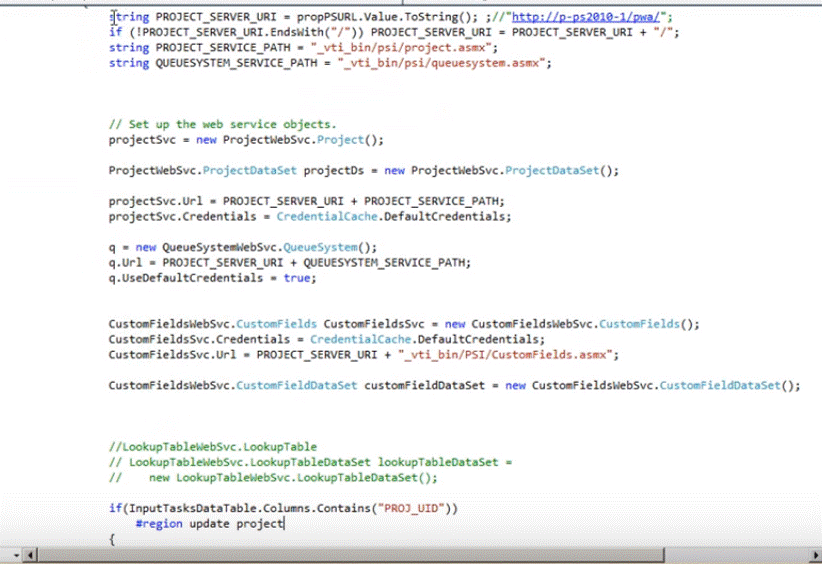Image resolution: width=822 pixels, height=564 pixels.
Task: Click CredentialCache on the projectSvc.Credentials line
Action: (327, 216)
